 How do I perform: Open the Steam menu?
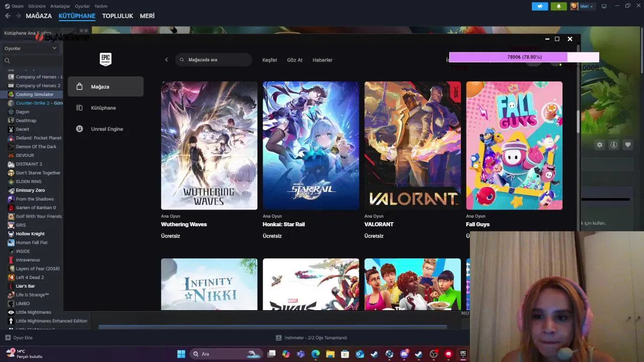pyautogui.click(x=15, y=6)
